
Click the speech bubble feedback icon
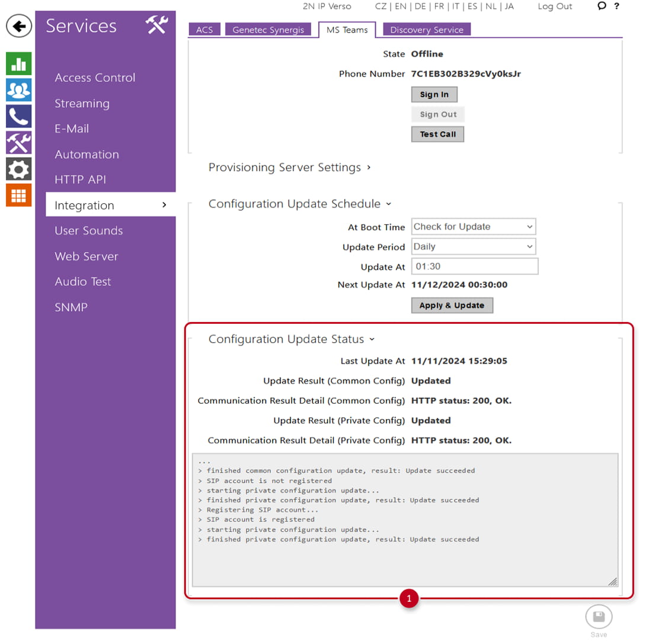602,6
